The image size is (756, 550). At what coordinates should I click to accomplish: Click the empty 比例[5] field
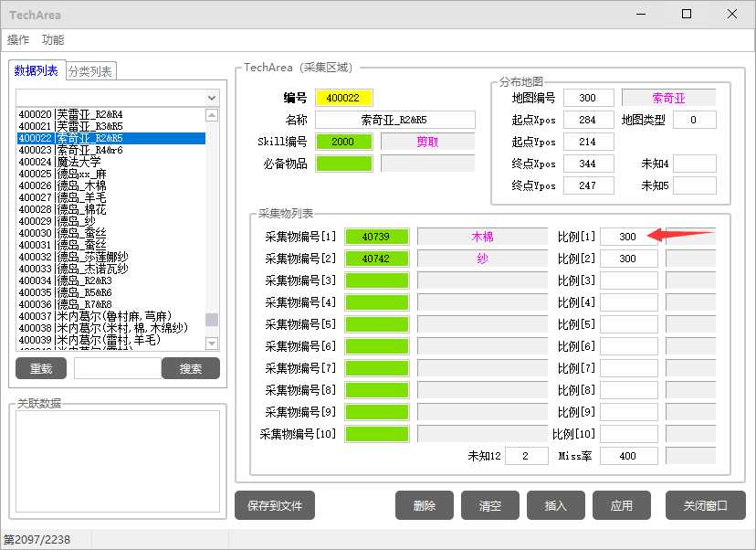(629, 324)
